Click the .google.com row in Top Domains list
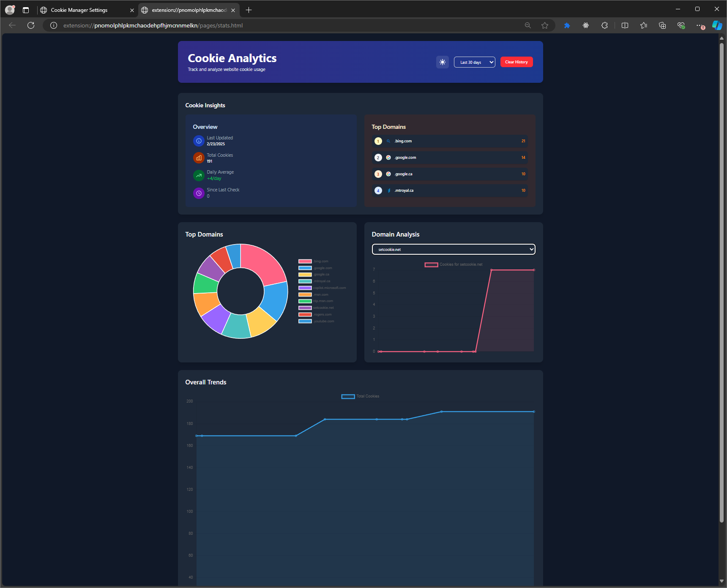 click(450, 158)
